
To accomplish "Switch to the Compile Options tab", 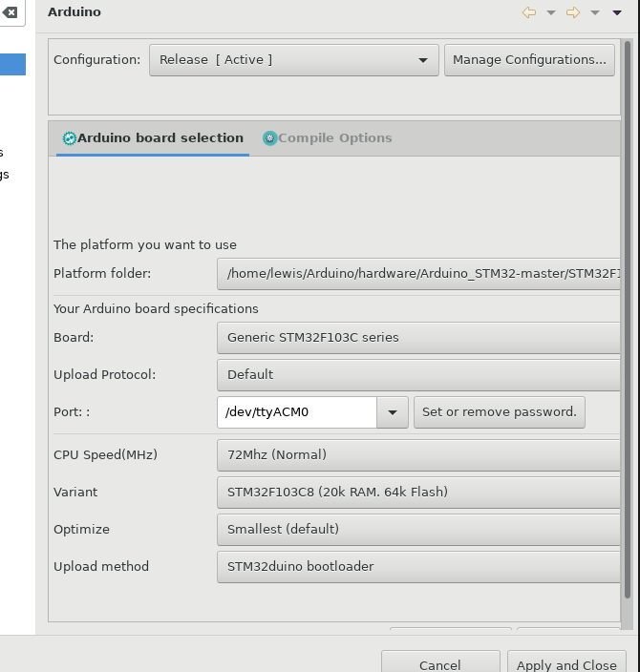I will [328, 138].
